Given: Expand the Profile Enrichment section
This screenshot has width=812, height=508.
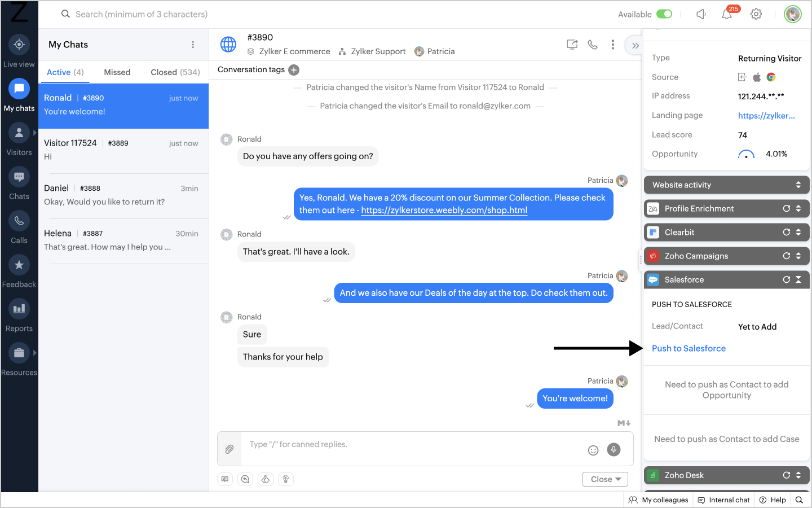Looking at the screenshot, I should coord(798,208).
